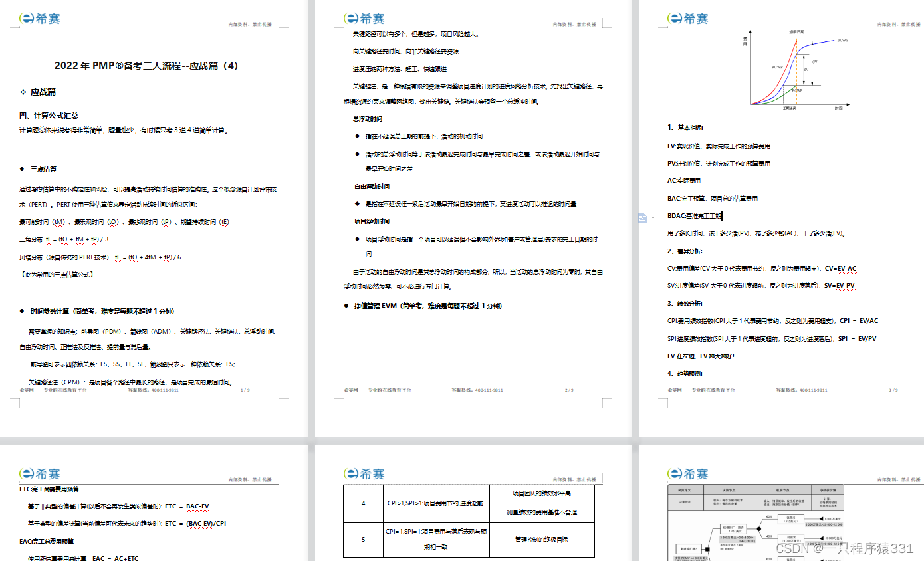
Task: Click the 希赛 logo above the CPI/SPI table
Action: click(x=364, y=473)
